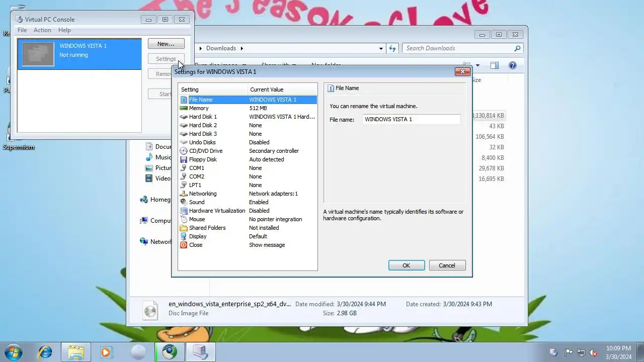Expand arrow before Downloads in address bar
This screenshot has width=644, height=362.
coord(201,48)
